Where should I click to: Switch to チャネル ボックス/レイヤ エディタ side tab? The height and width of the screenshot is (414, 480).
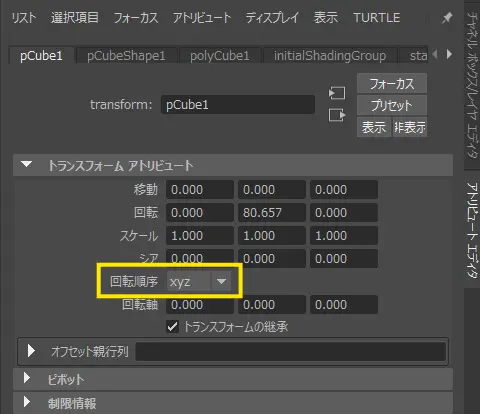(x=472, y=84)
